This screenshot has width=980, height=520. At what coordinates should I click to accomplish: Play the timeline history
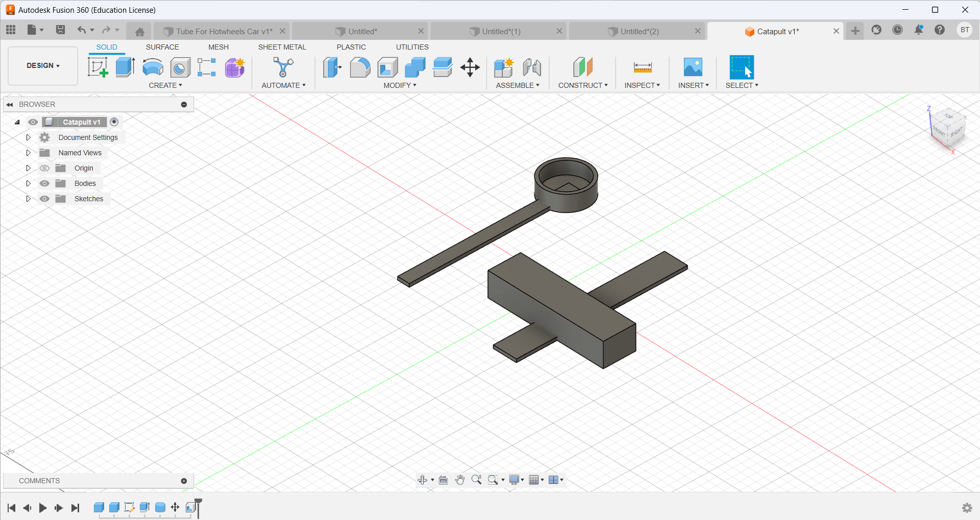coord(43,508)
